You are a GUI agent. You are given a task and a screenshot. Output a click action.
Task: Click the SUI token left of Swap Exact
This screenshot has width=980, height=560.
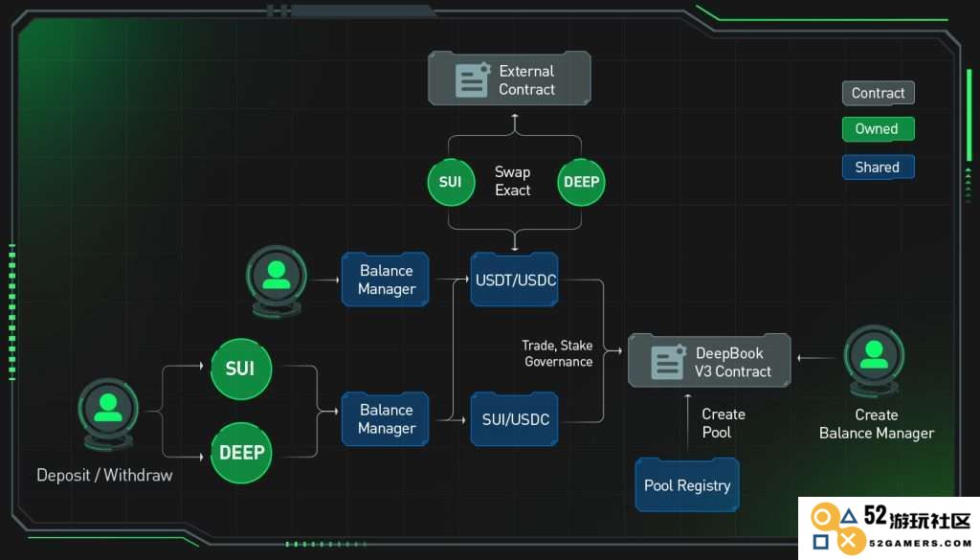point(451,182)
